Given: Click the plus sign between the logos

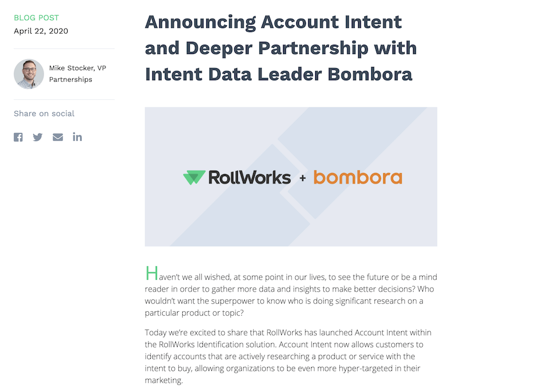Looking at the screenshot, I should pyautogui.click(x=303, y=178).
